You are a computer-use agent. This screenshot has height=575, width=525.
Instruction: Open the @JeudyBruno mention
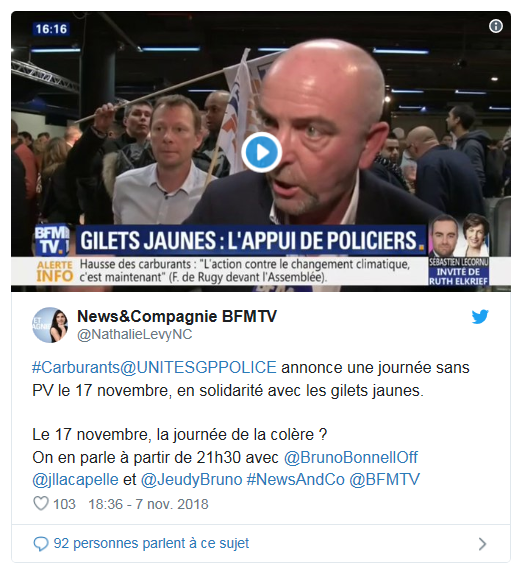(192, 480)
